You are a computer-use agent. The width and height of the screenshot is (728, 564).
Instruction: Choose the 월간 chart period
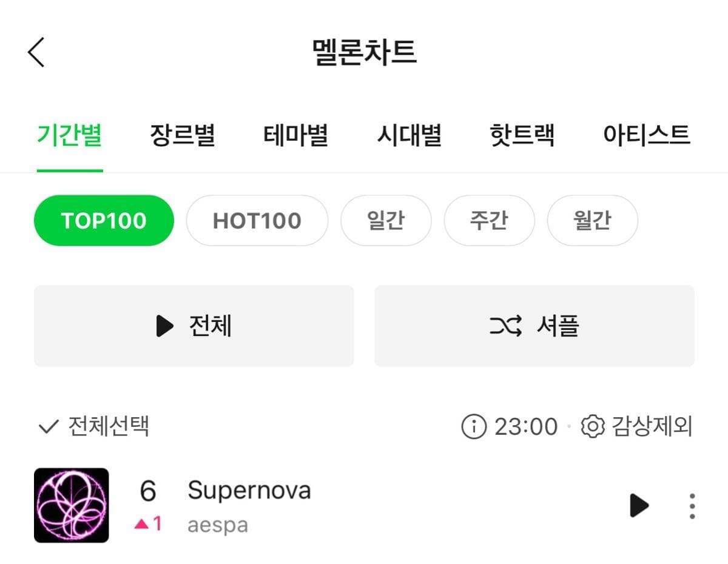(x=592, y=220)
